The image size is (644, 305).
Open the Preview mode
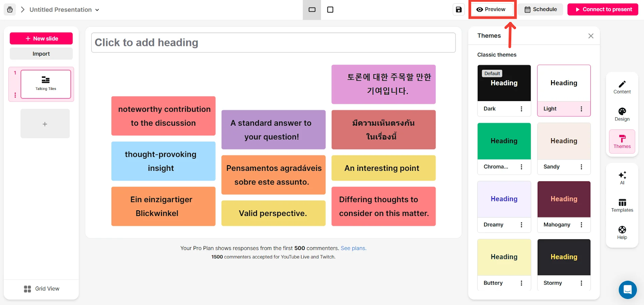pos(491,9)
